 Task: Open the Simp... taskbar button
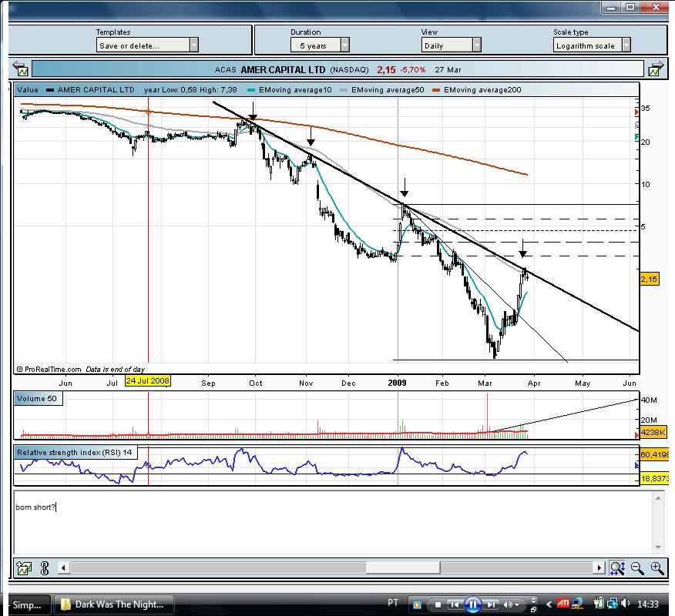coord(27,604)
